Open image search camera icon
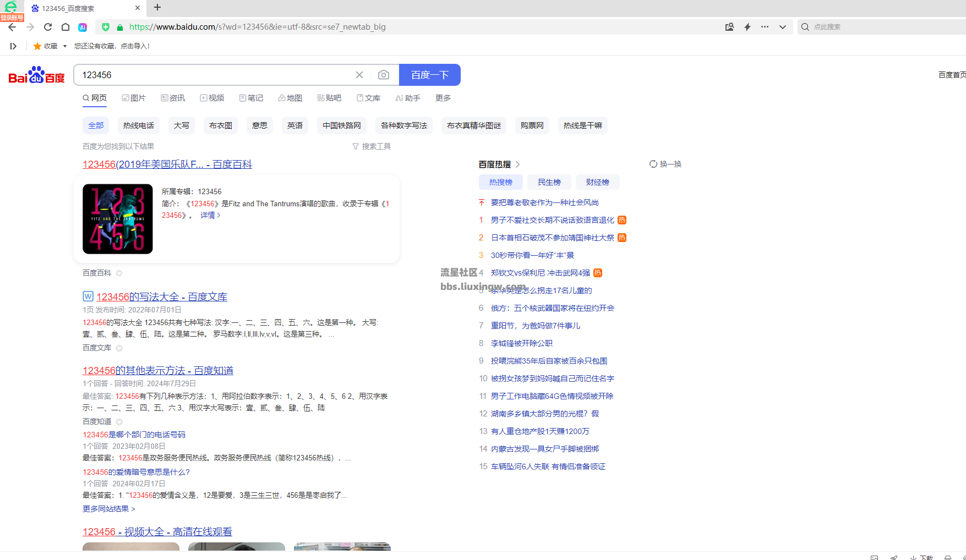The width and height of the screenshot is (966, 560). tap(384, 75)
